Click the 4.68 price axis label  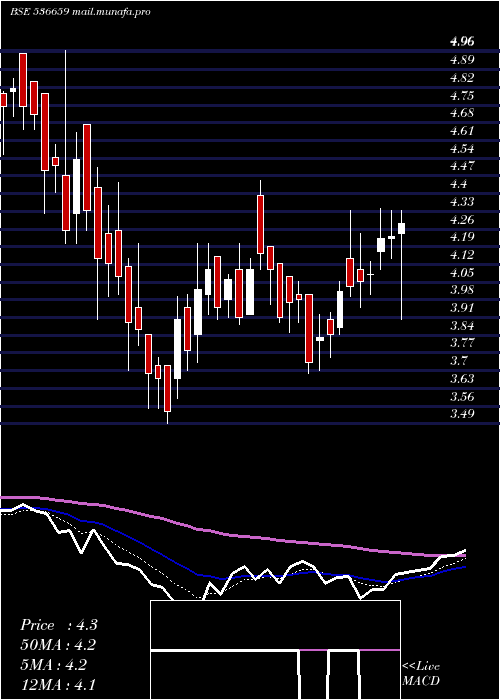(x=462, y=113)
